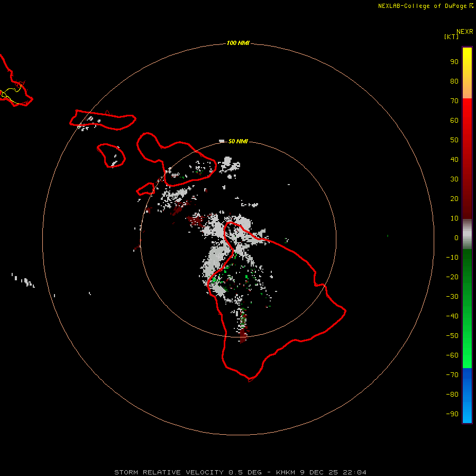476x476 pixels.
Task: Click the [KT] units label
Action: (x=451, y=36)
